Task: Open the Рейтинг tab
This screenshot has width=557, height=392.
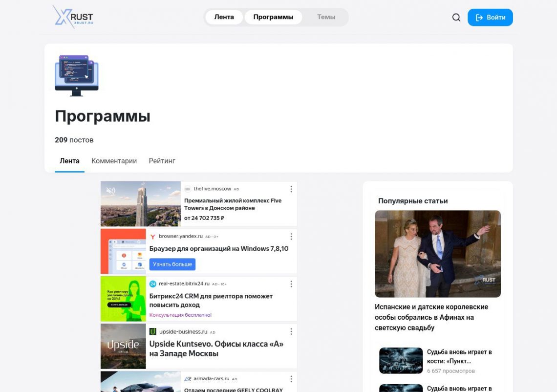Action: pyautogui.click(x=162, y=161)
